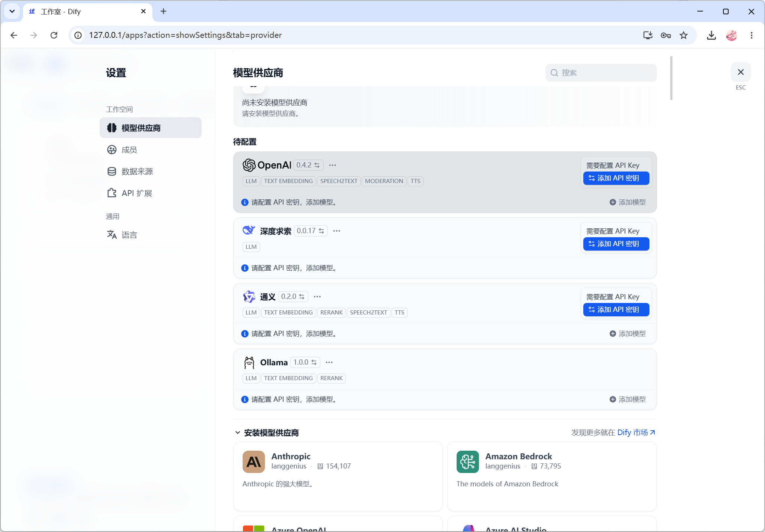The height and width of the screenshot is (532, 765).
Task: Click the Ollama RERANK capability tag
Action: tap(331, 378)
